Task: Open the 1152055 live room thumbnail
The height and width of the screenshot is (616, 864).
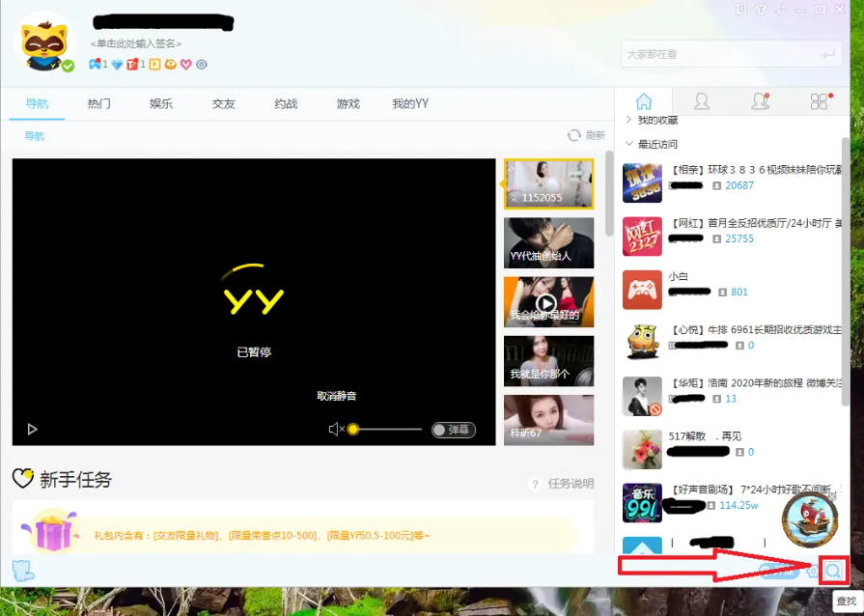Action: click(548, 183)
